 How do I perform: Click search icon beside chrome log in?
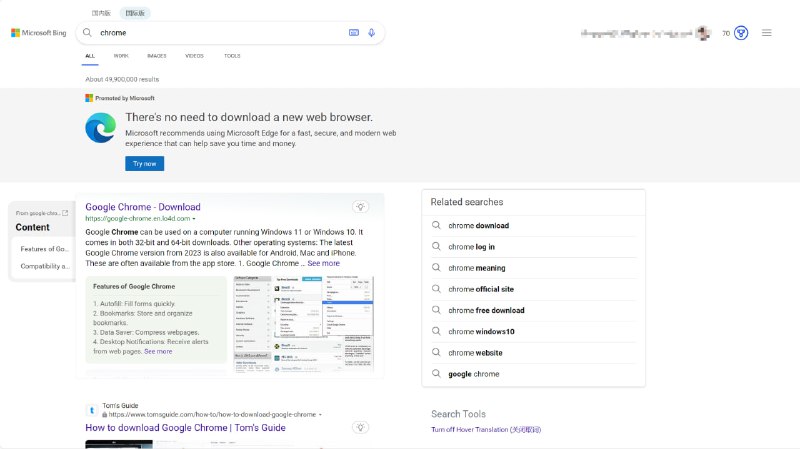(436, 246)
